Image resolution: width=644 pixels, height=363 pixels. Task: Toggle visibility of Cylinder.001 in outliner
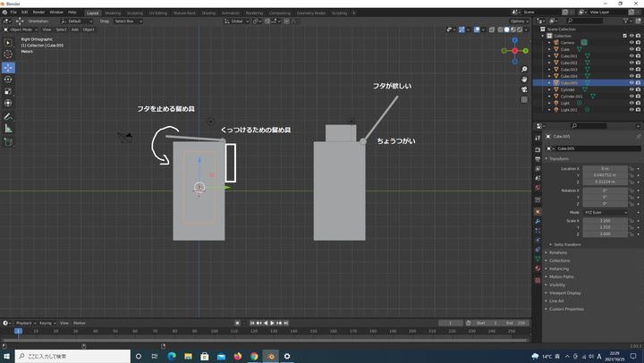pos(630,96)
